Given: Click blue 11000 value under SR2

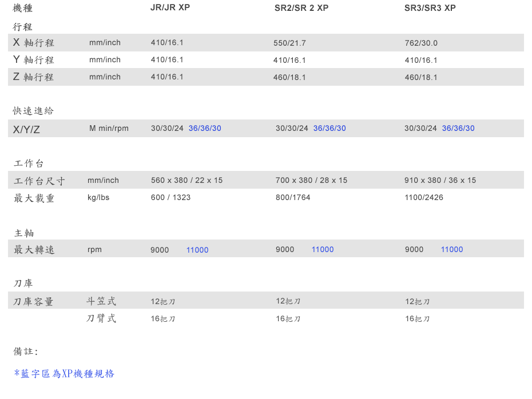Looking at the screenshot, I should (x=322, y=249).
